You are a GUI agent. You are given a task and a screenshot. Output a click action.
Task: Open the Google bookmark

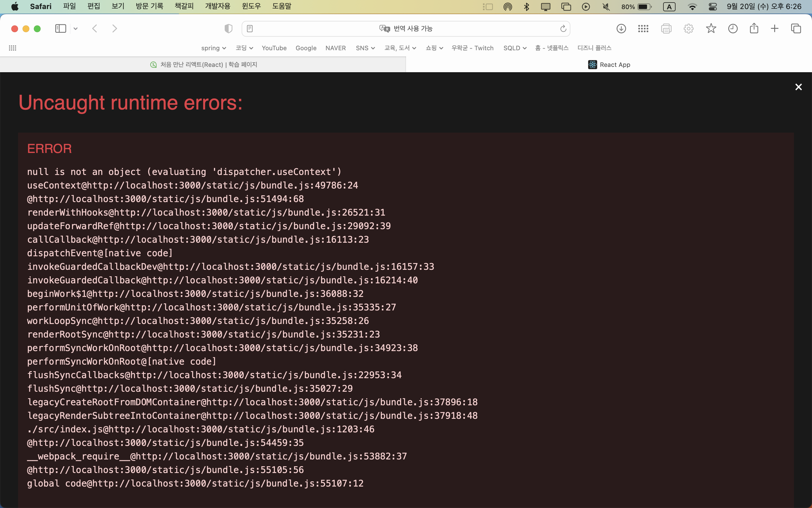pos(306,48)
